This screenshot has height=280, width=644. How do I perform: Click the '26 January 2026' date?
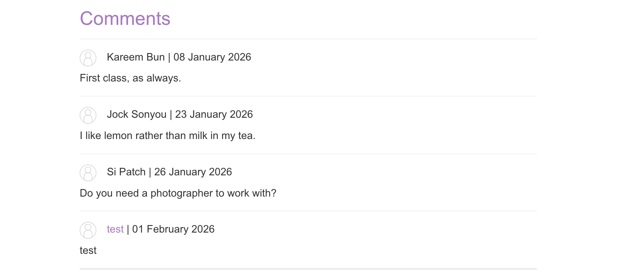(x=193, y=172)
